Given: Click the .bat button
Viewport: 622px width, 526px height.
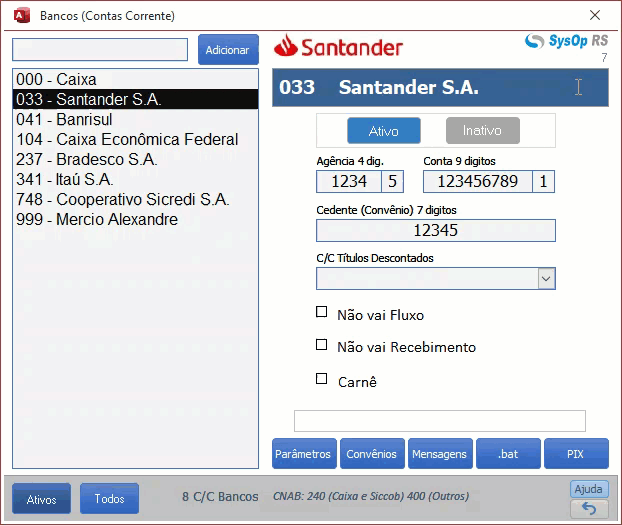Looking at the screenshot, I should [509, 453].
